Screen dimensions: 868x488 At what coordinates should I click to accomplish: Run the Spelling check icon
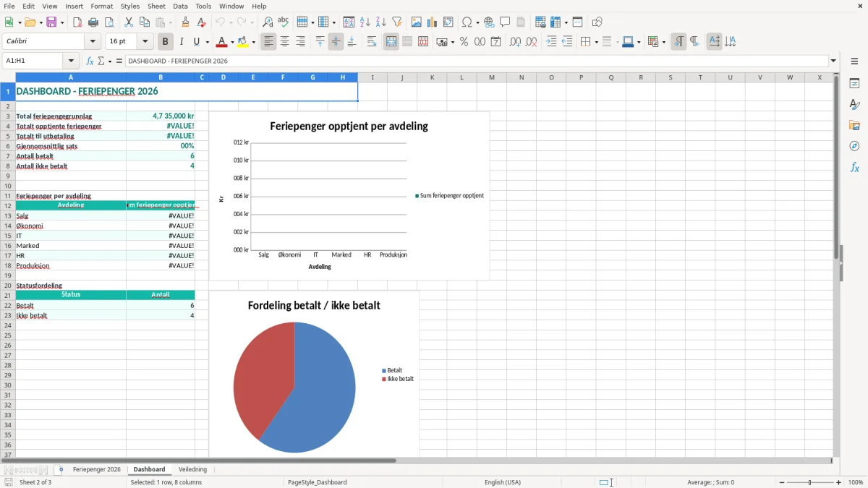pyautogui.click(x=284, y=22)
